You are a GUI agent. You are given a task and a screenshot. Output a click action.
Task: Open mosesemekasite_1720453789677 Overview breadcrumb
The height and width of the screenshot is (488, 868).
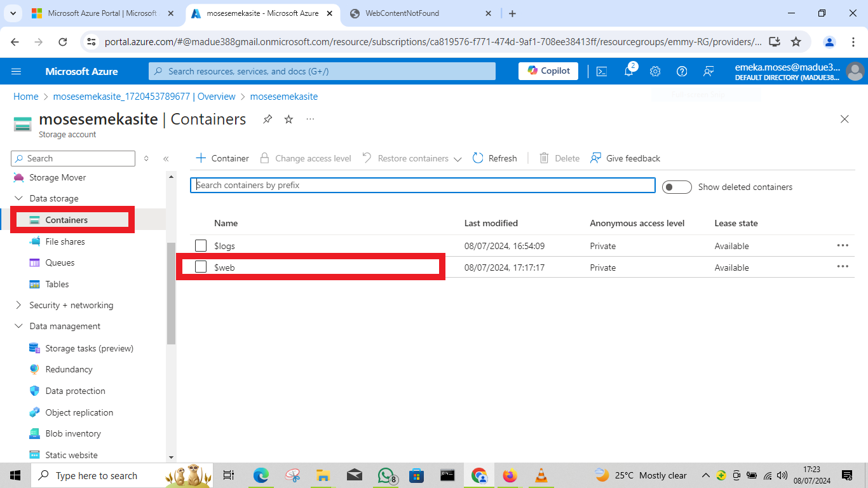(x=144, y=97)
